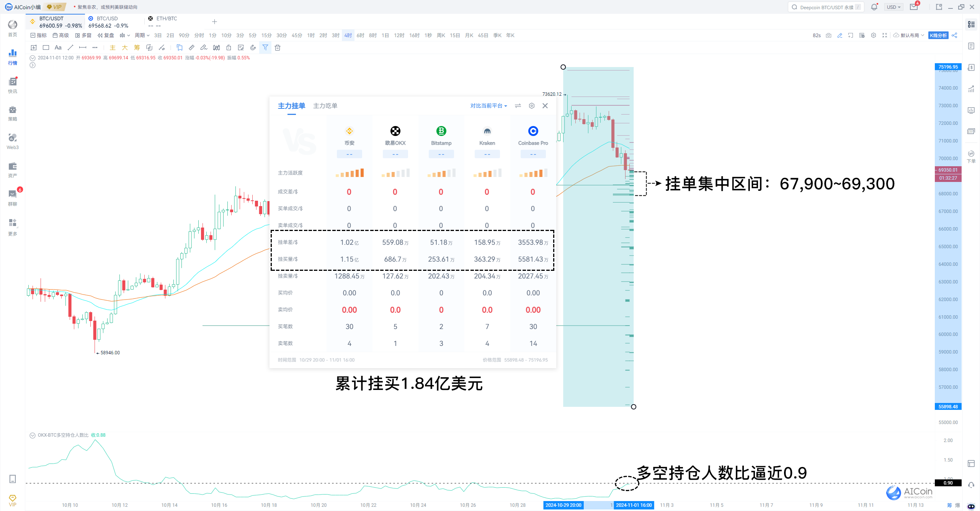
Task: Select the trend line drawing tool
Action: click(x=70, y=47)
